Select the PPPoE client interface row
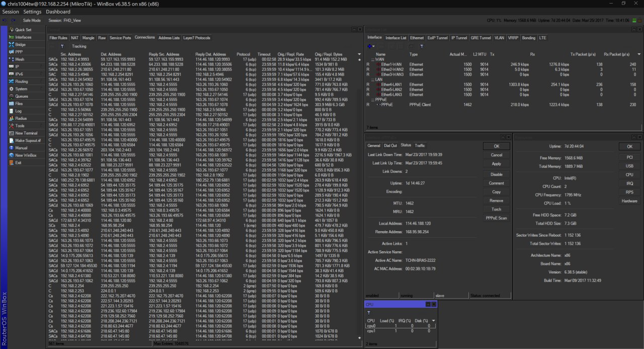This screenshot has height=349, width=644. [x=503, y=104]
